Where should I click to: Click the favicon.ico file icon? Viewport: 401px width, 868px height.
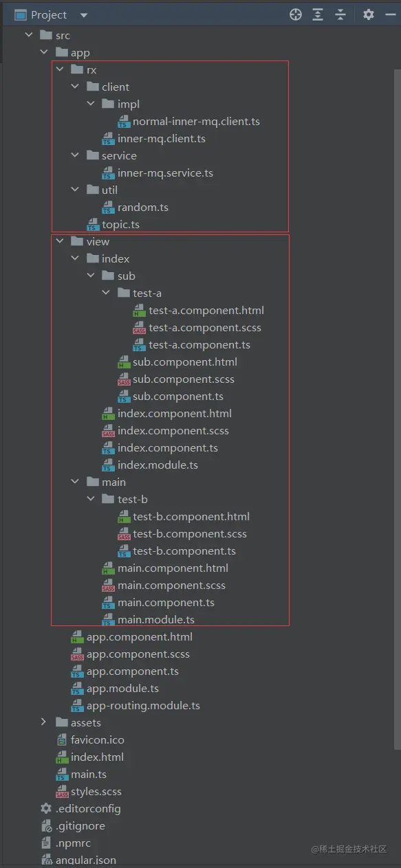coord(62,740)
